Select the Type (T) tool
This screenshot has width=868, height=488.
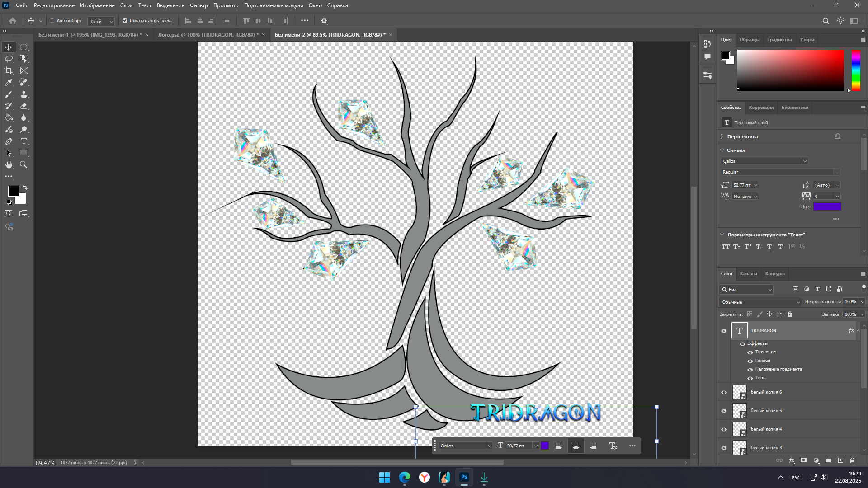click(24, 141)
